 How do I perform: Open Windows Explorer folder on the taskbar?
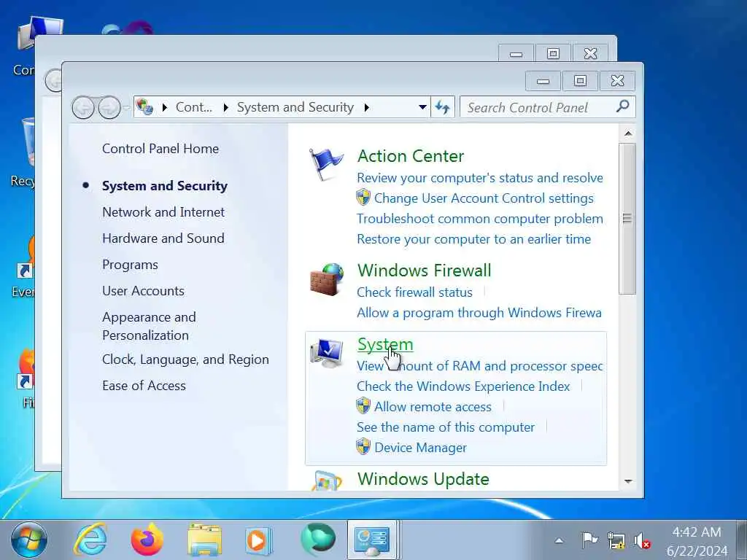pos(204,540)
